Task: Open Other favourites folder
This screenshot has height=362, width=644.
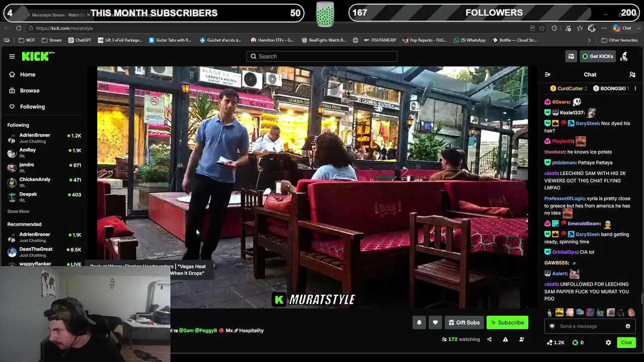Action: coord(619,40)
